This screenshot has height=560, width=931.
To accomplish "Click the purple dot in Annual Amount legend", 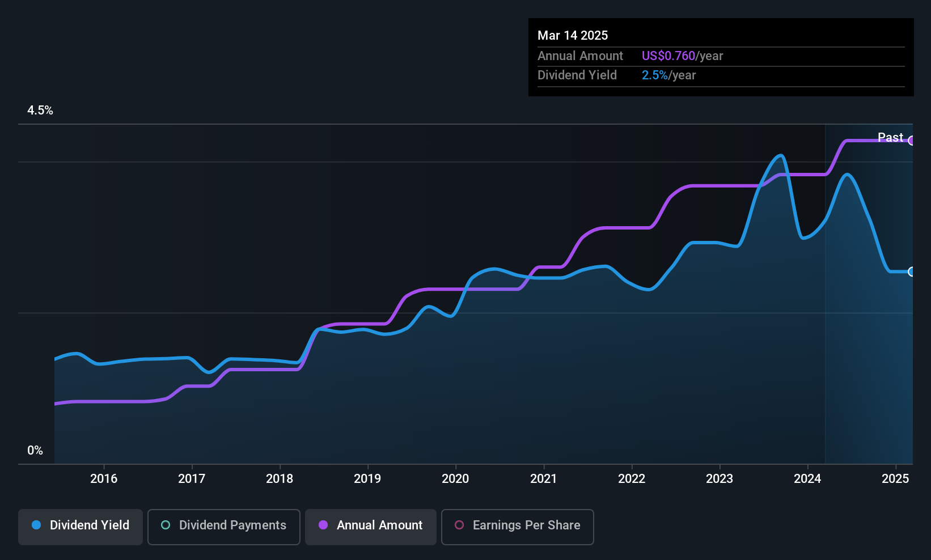I will [323, 525].
